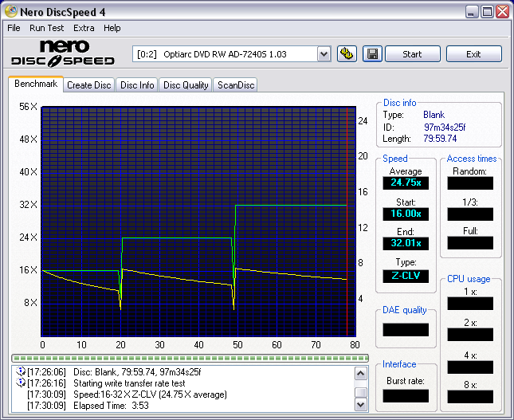
Task: Click the Burst rate result field
Action: point(406,396)
